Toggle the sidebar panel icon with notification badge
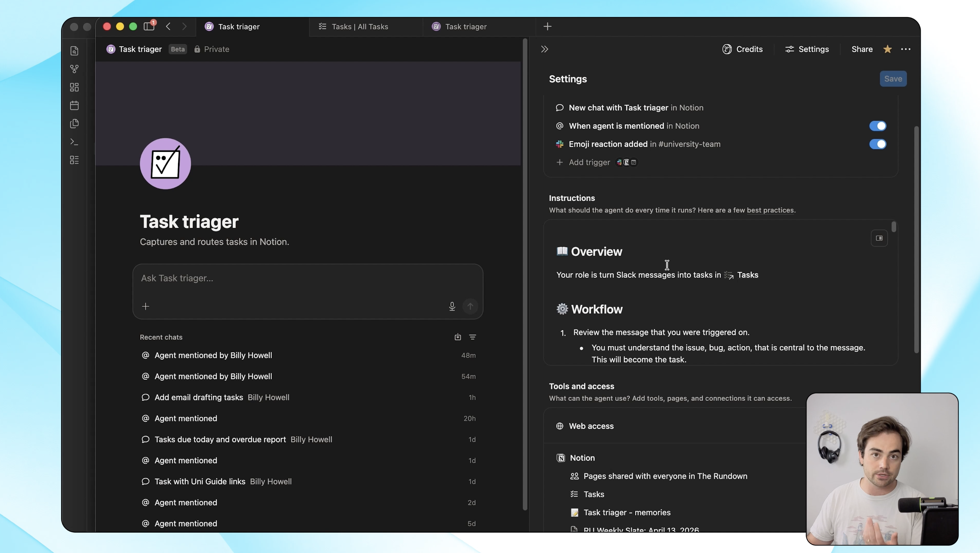 (149, 26)
